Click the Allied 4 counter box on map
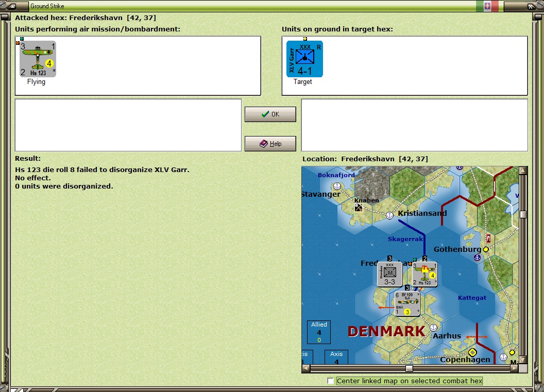 (x=319, y=332)
